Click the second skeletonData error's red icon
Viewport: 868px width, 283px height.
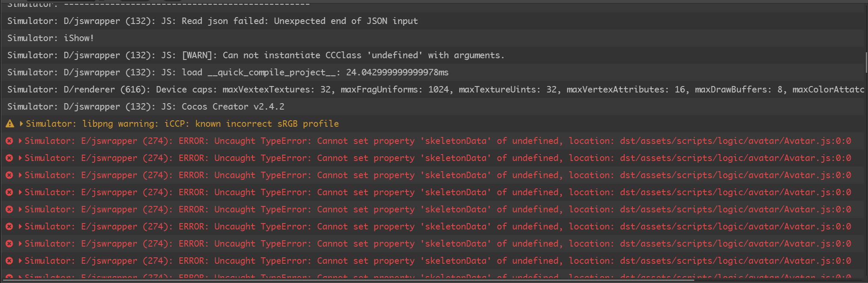tap(9, 158)
